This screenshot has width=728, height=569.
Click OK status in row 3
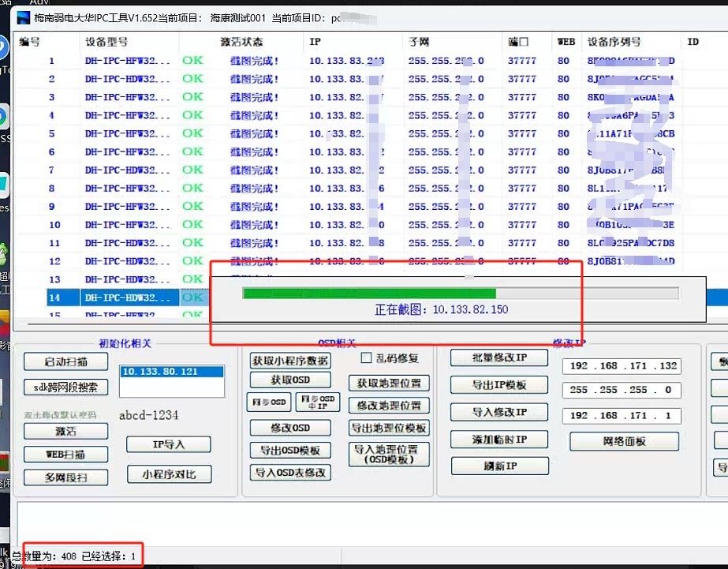tap(192, 96)
